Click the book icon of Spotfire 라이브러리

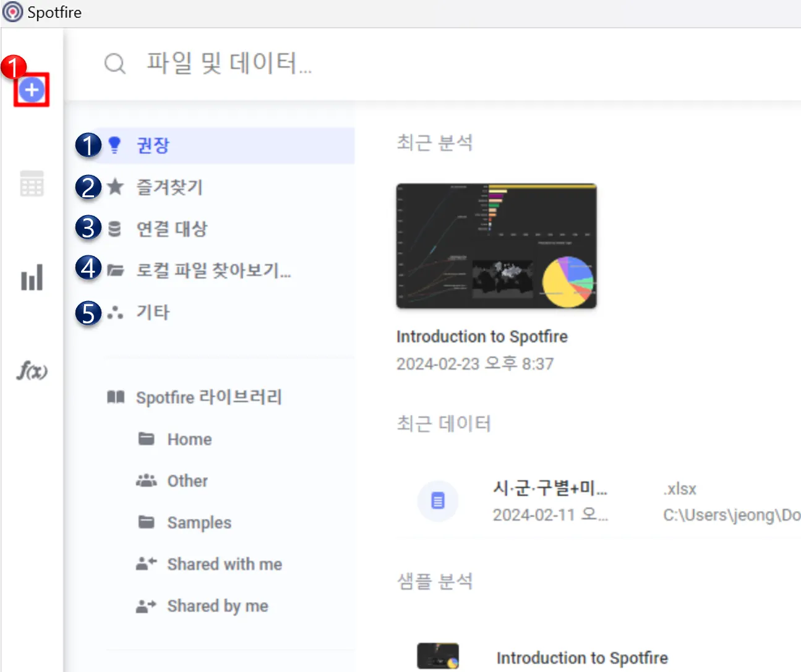click(x=116, y=397)
